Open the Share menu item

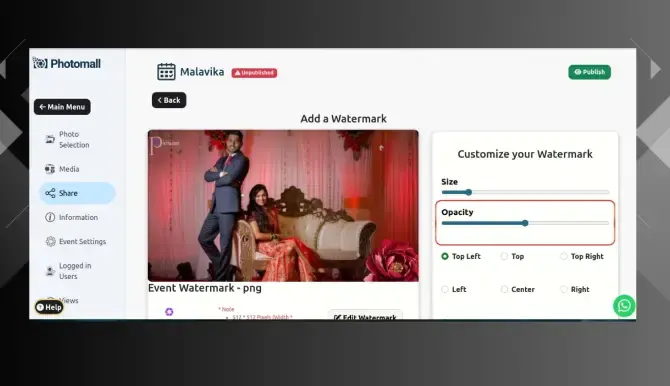pos(77,193)
